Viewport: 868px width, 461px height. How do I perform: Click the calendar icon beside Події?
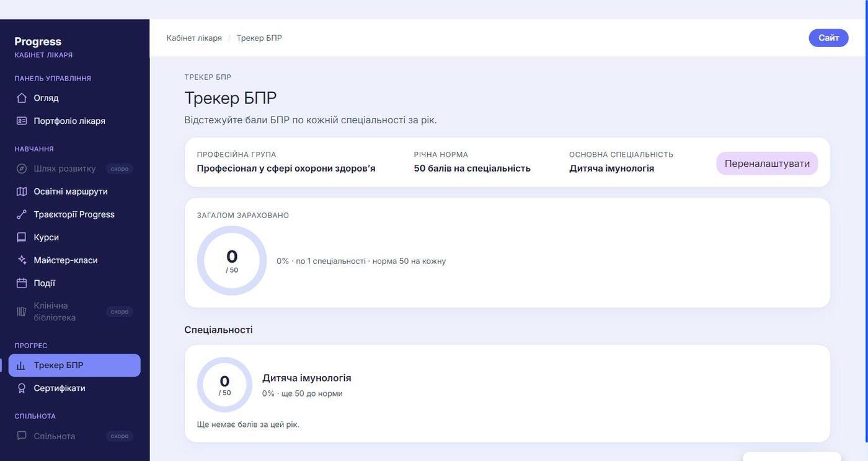point(22,283)
